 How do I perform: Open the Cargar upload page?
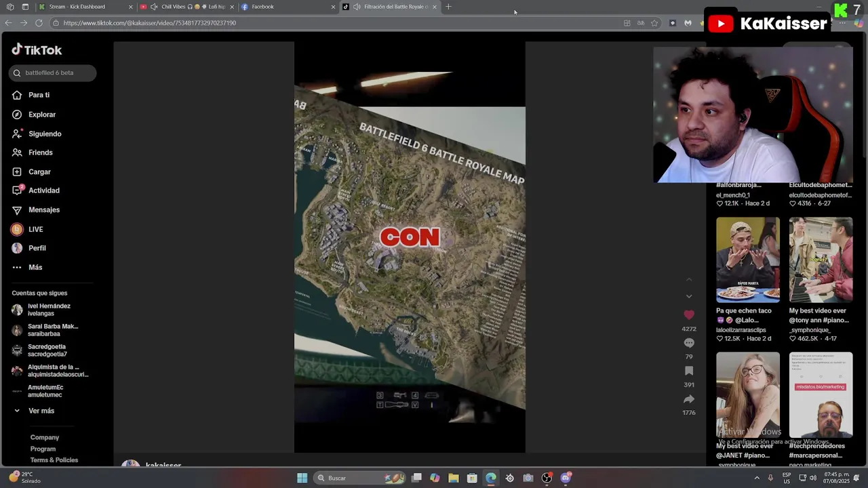32,171
